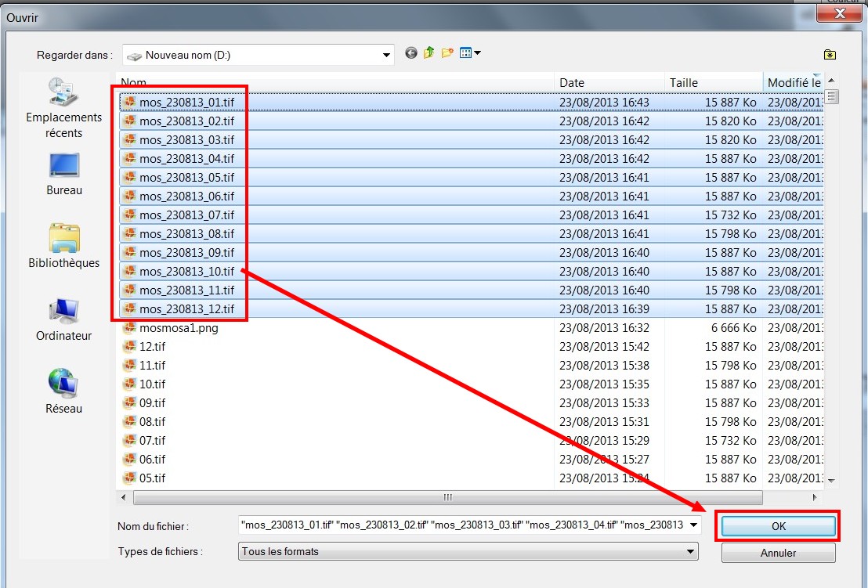Image resolution: width=868 pixels, height=588 pixels.
Task: Click the file icon of mosmosa1.png
Action: [129, 327]
